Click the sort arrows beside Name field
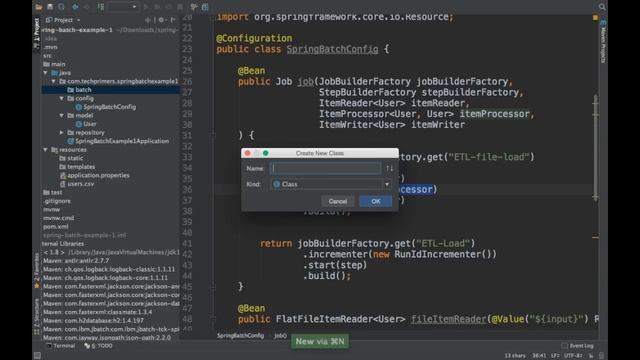Image resolution: width=640 pixels, height=360 pixels. [x=389, y=169]
